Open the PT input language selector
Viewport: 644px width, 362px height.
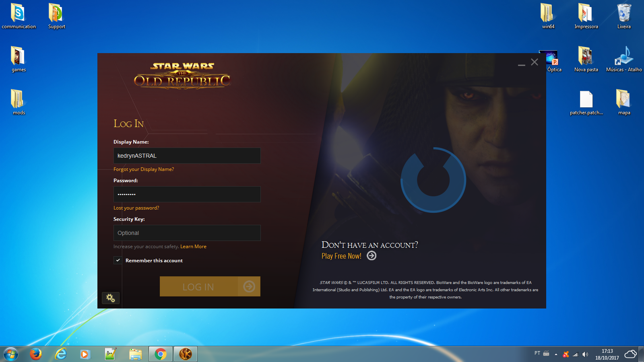point(537,353)
